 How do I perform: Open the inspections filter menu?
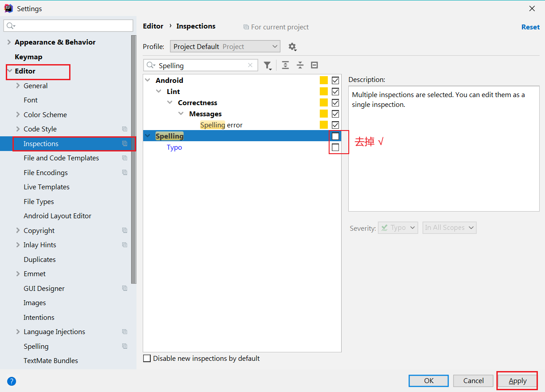(268, 65)
